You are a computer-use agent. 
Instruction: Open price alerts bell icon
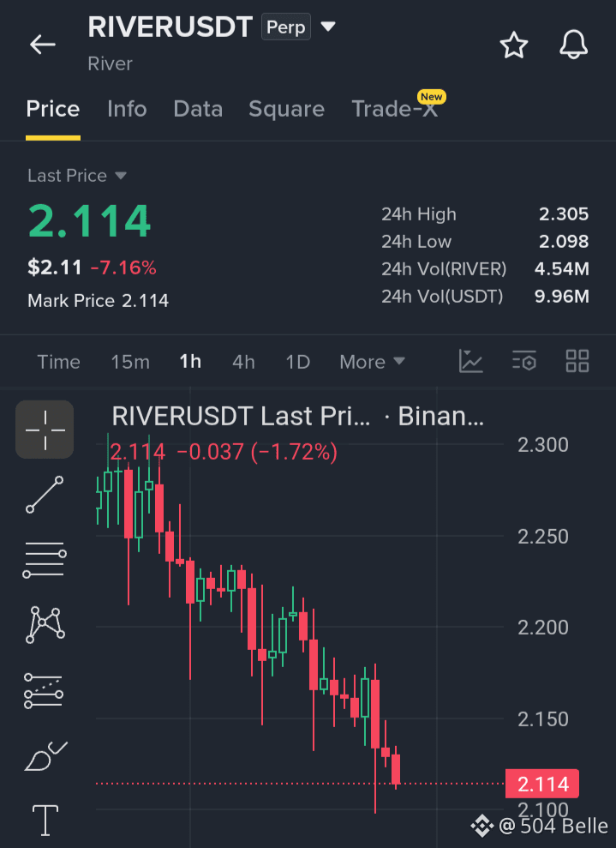(x=573, y=45)
